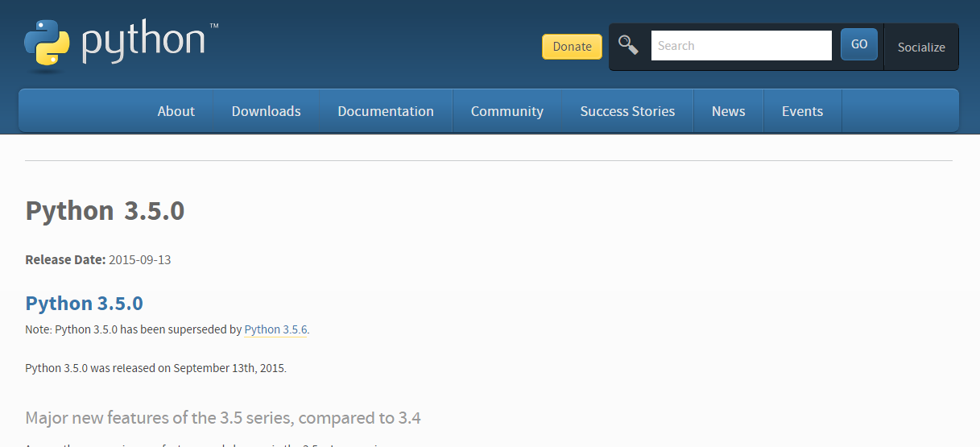This screenshot has width=980, height=447.
Task: Click 'Major new features of the 3.5 series' heading
Action: click(x=223, y=418)
